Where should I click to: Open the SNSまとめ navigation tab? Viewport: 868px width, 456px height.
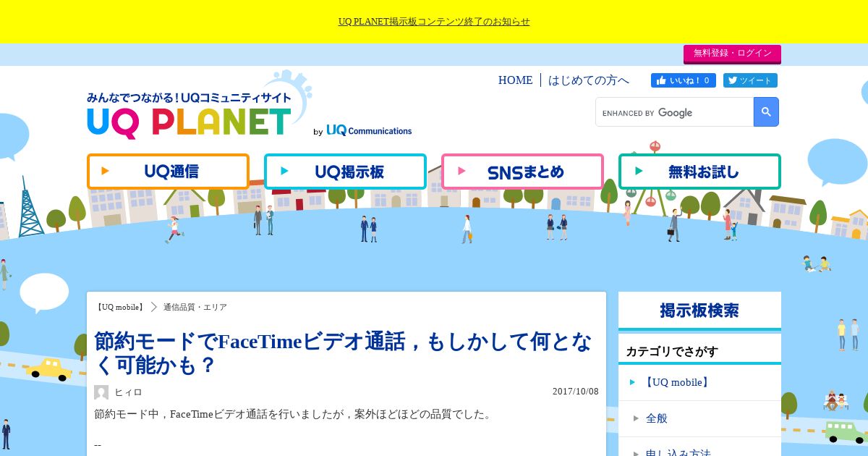[x=522, y=172]
